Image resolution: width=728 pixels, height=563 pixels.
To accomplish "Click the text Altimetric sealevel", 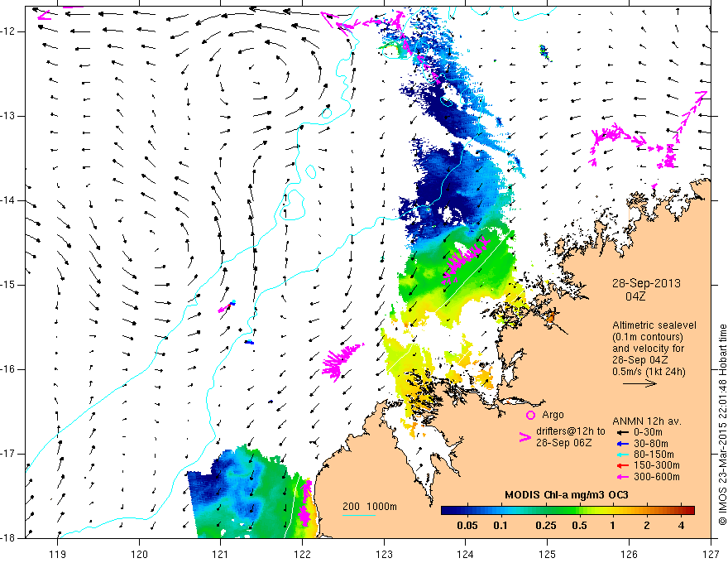I will [654, 325].
